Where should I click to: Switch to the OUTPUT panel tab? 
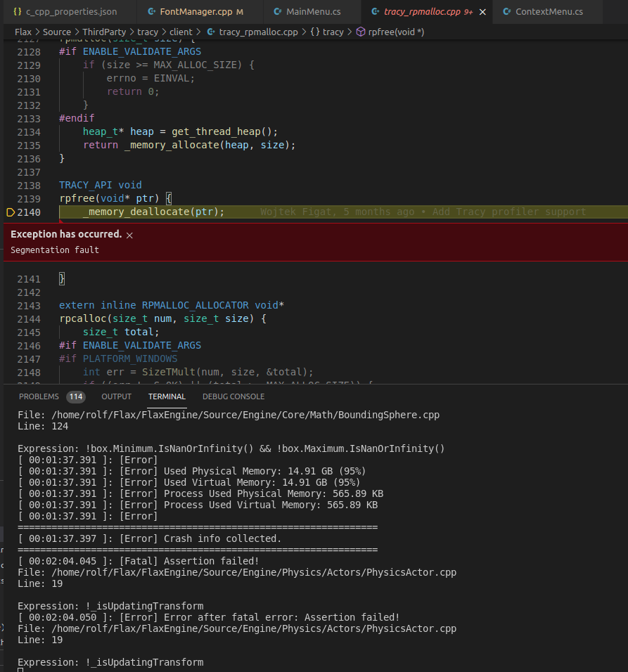tap(116, 396)
